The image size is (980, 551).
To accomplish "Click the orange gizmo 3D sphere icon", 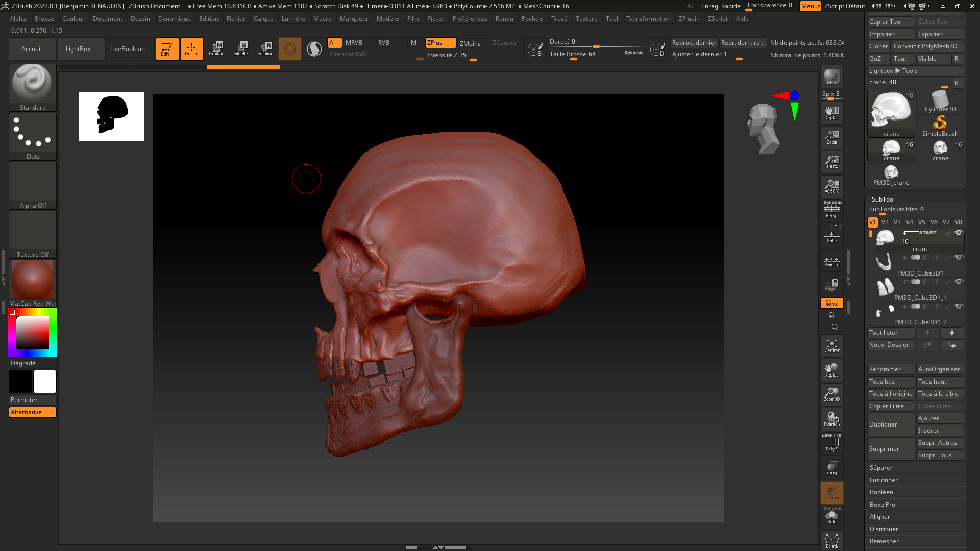I will [x=290, y=49].
